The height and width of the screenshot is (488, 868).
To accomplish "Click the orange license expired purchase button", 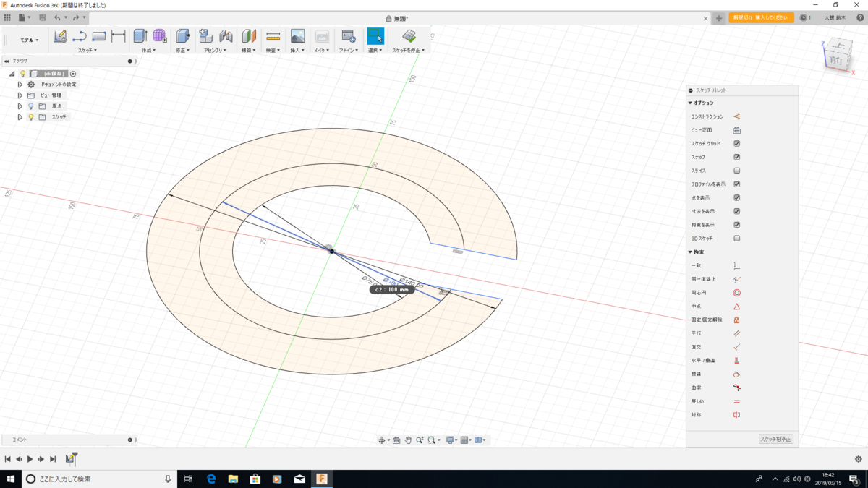I will tap(761, 18).
